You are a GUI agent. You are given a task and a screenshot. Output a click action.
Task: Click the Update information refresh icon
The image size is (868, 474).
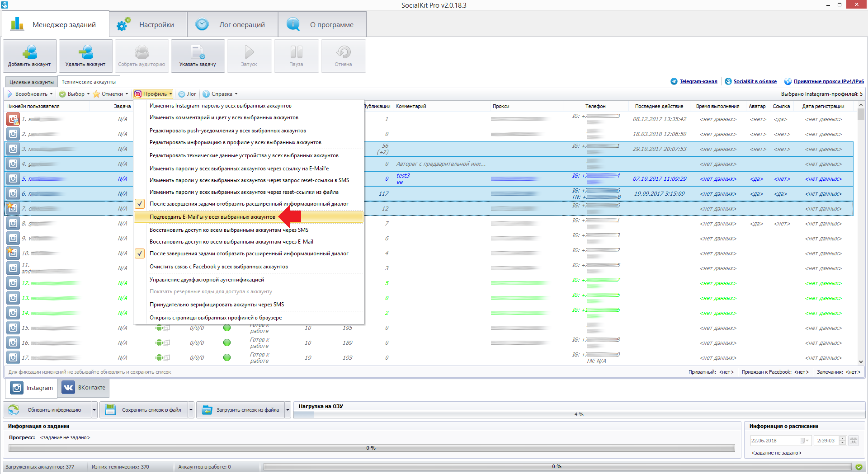pyautogui.click(x=14, y=410)
